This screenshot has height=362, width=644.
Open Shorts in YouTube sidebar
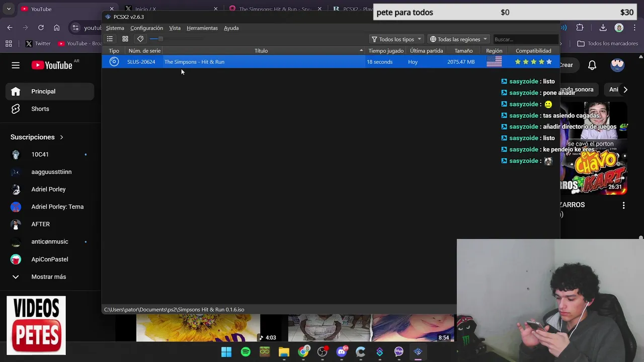point(49,109)
